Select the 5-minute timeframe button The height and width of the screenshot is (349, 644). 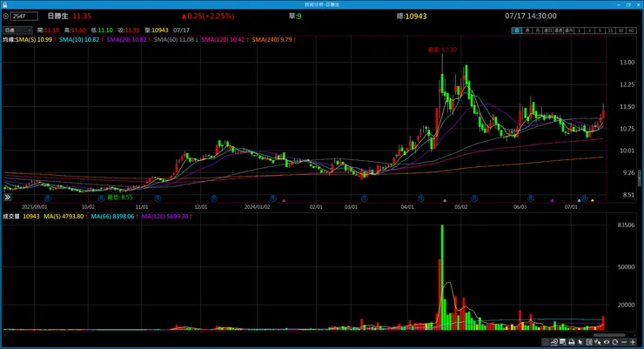tap(600, 30)
